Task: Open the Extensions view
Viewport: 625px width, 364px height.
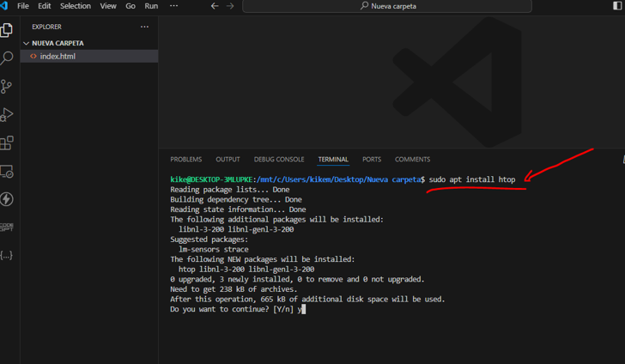Action: point(7,143)
